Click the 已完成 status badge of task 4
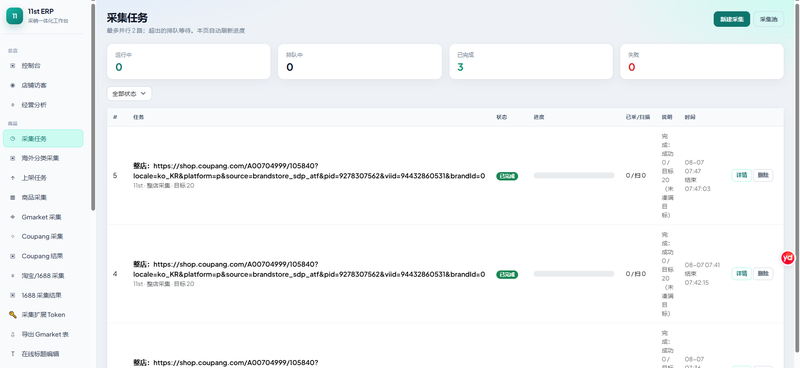 (507, 275)
